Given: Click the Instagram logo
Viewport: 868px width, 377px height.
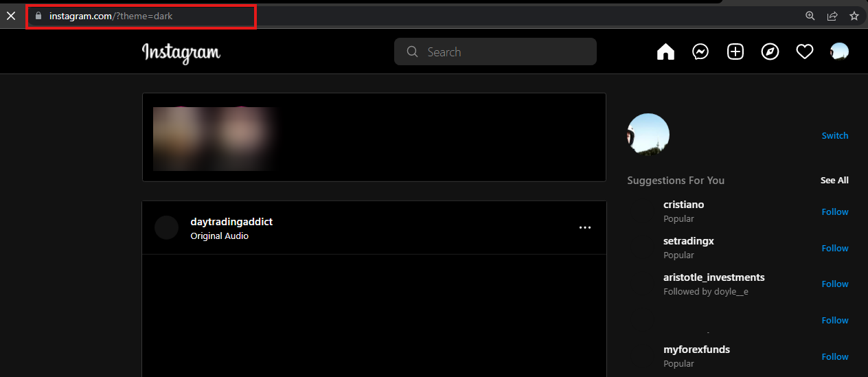Looking at the screenshot, I should 181,53.
